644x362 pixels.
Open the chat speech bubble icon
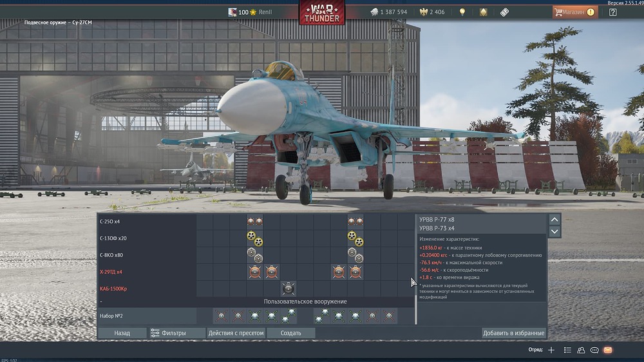[x=594, y=350]
